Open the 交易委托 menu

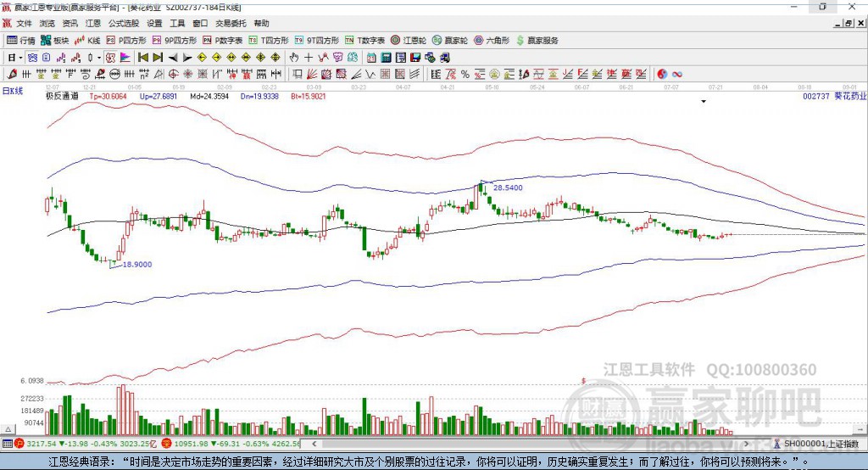(231, 23)
